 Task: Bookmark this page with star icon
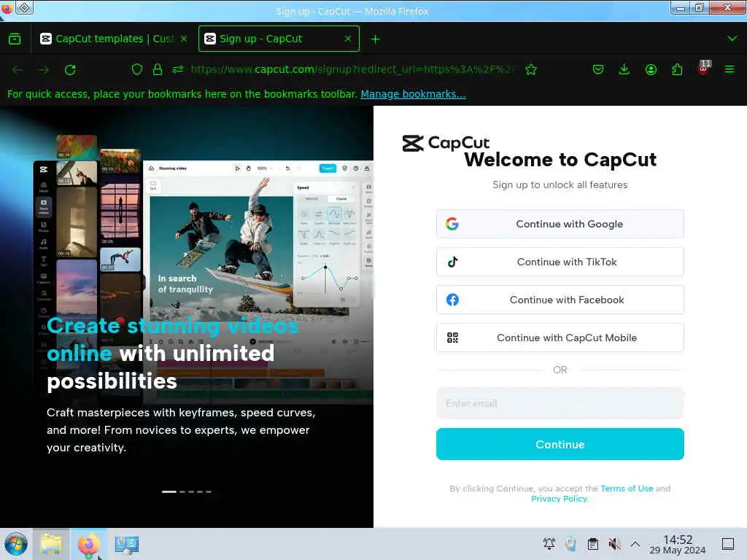(531, 70)
